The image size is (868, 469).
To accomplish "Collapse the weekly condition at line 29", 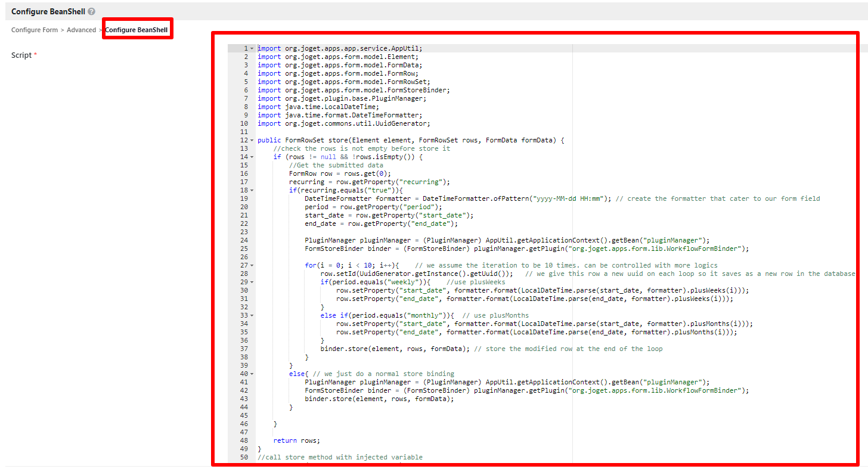I will click(x=252, y=282).
